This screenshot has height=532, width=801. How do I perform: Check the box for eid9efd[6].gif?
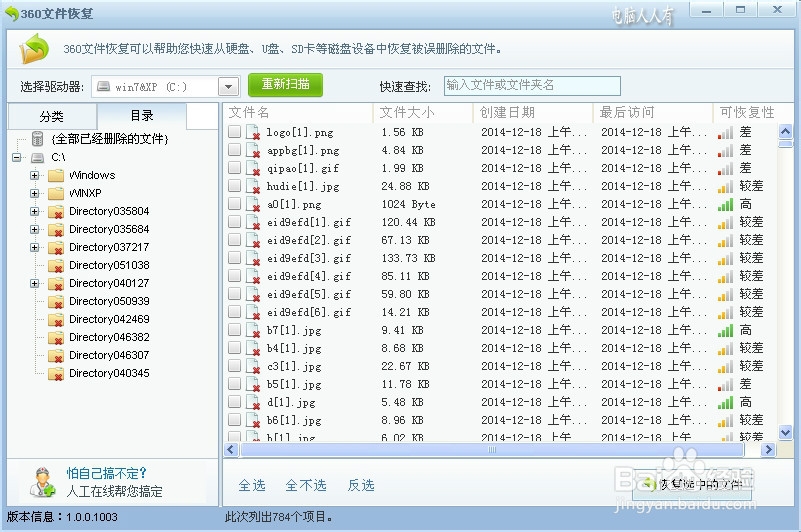(x=234, y=311)
